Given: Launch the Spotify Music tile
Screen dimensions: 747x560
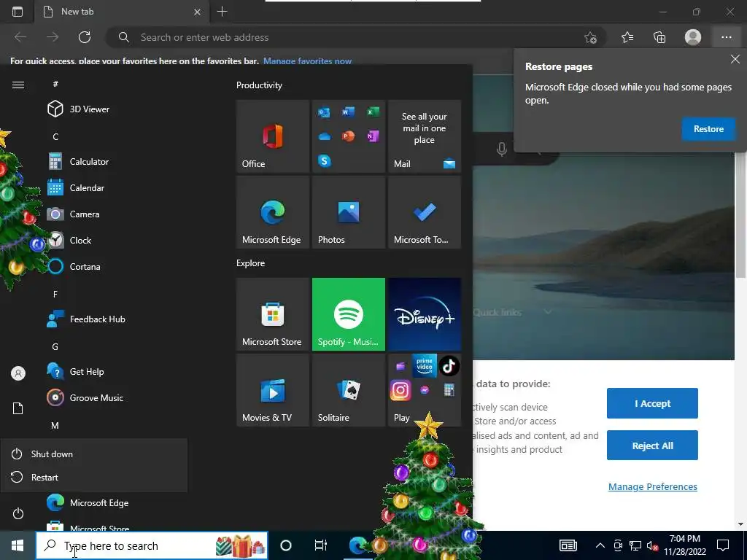Looking at the screenshot, I should (348, 314).
